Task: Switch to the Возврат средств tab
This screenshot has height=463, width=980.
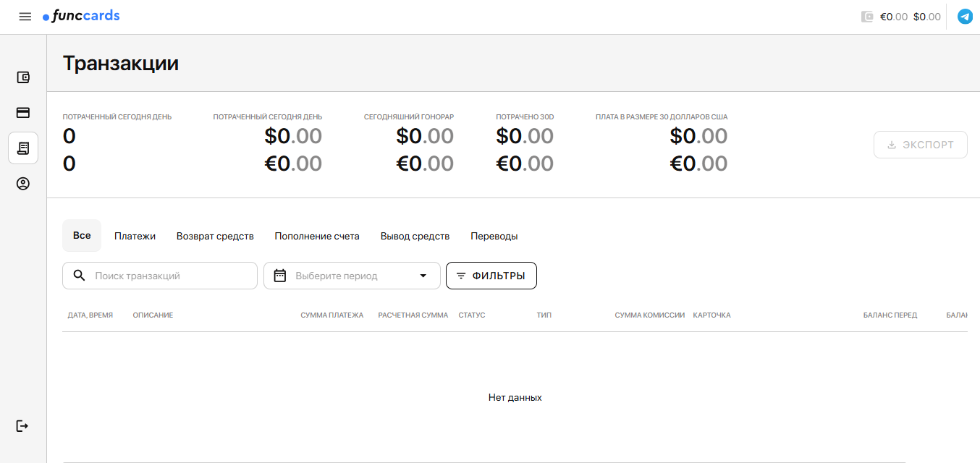Action: coord(215,236)
